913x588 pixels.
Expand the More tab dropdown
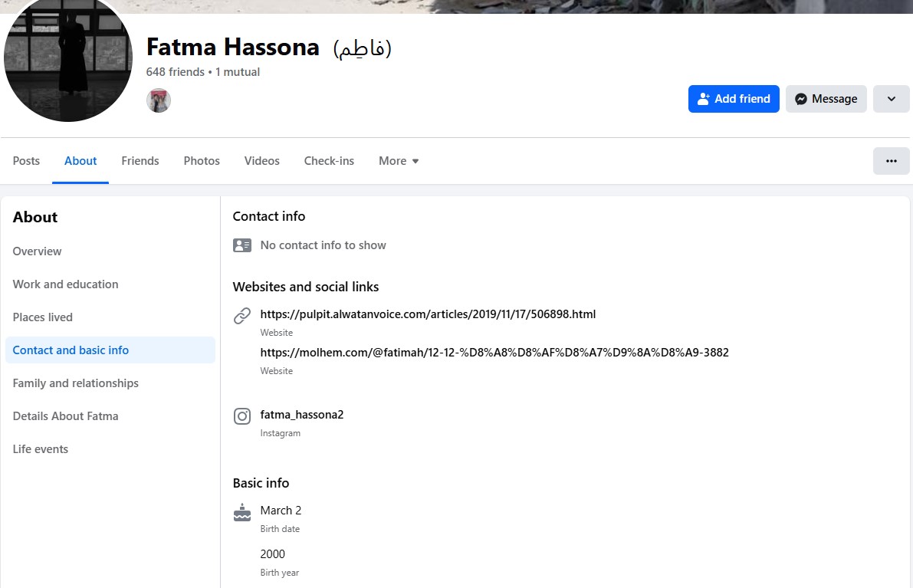[399, 161]
